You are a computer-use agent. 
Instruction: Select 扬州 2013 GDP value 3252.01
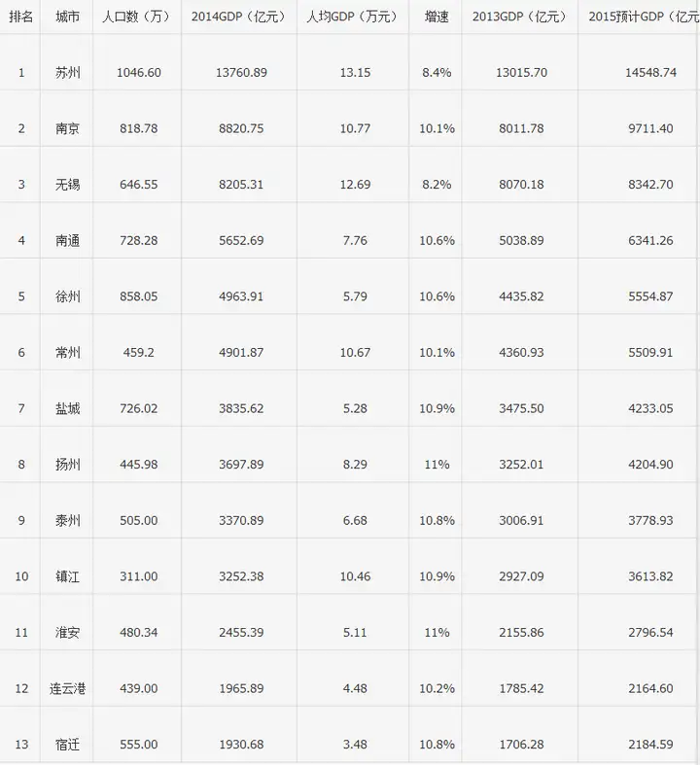click(521, 465)
